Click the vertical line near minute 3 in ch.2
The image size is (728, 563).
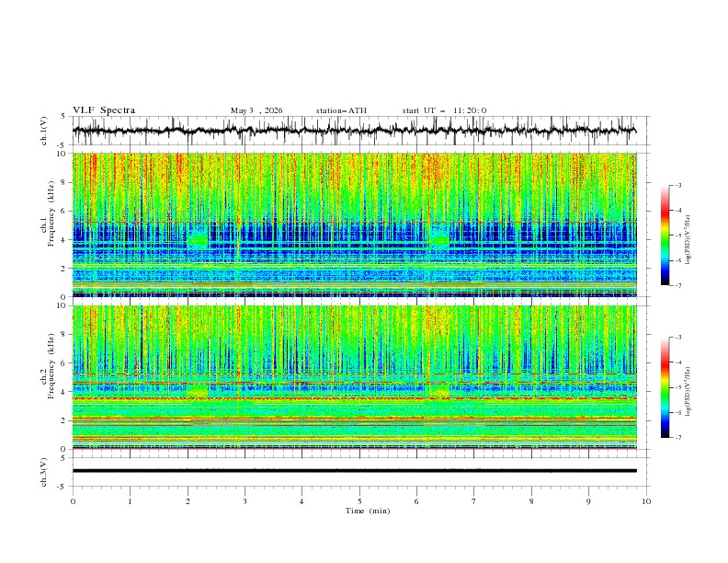click(239, 377)
